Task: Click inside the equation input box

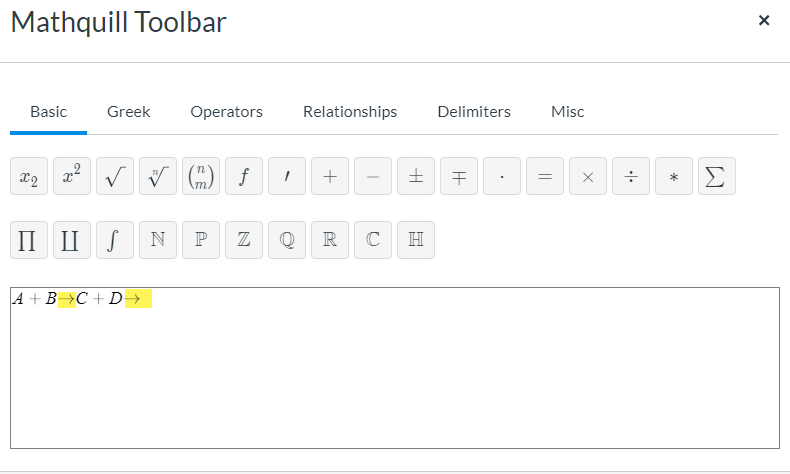Action: pos(394,380)
